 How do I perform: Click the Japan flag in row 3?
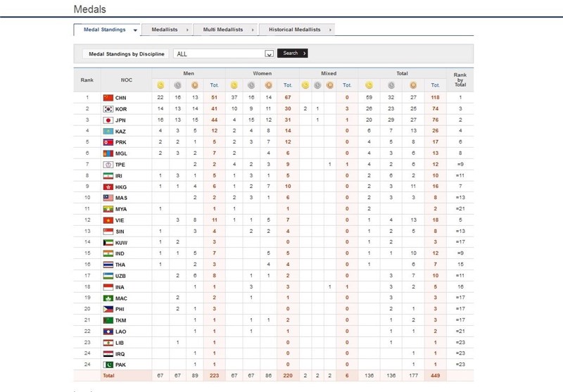(108, 120)
